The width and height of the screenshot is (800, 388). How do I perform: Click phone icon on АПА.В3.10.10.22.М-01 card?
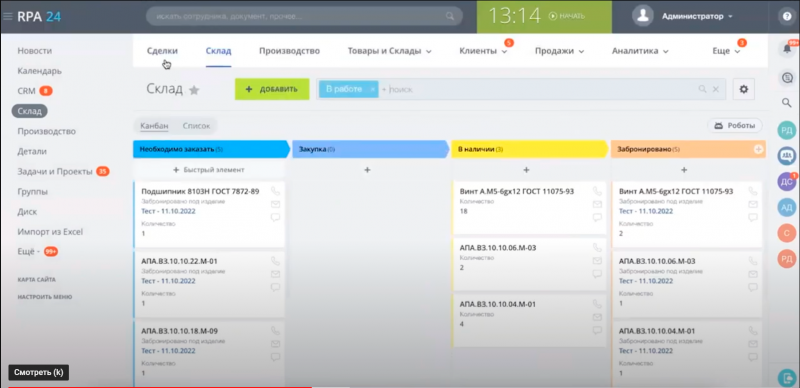(x=276, y=261)
